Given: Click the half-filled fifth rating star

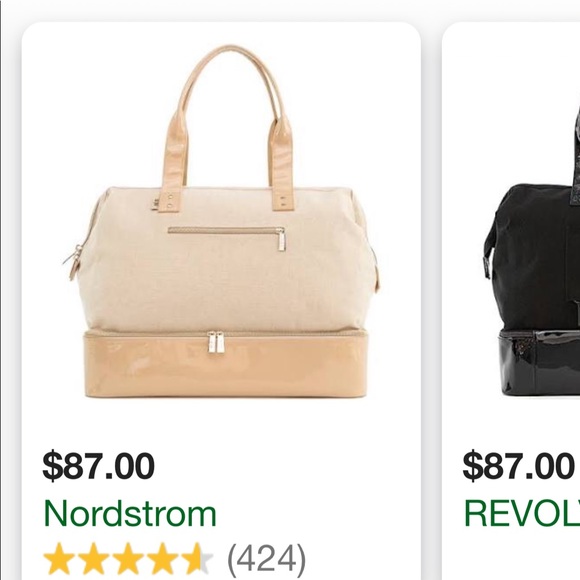Looking at the screenshot, I should 198,559.
